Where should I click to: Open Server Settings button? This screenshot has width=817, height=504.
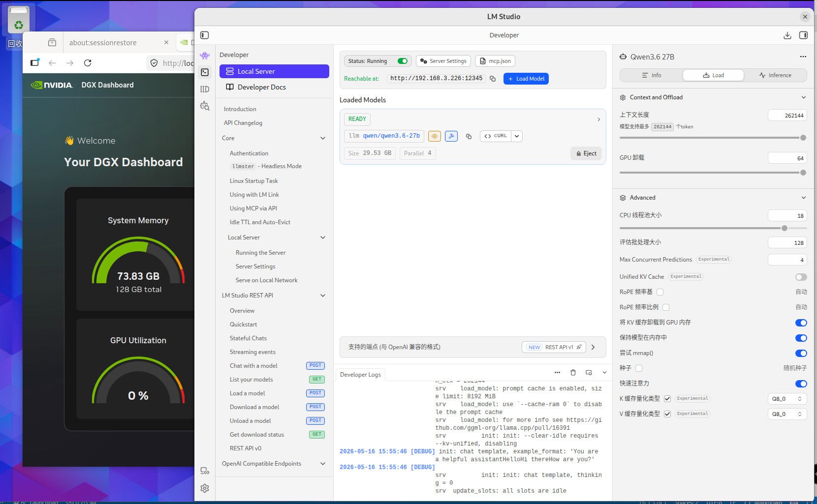(x=443, y=61)
